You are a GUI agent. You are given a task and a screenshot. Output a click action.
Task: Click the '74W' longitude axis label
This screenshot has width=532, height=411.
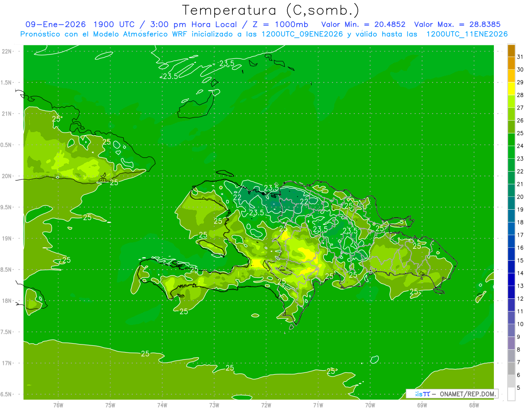162,405
